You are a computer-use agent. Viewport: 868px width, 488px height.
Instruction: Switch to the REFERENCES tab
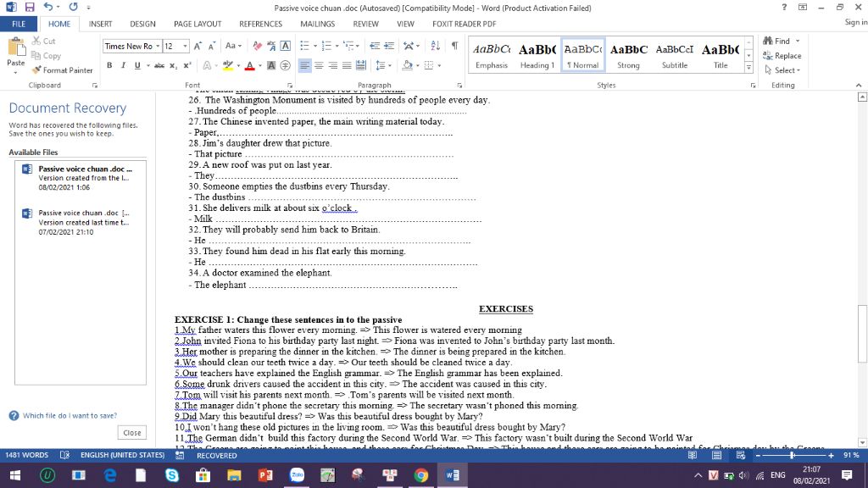(260, 24)
